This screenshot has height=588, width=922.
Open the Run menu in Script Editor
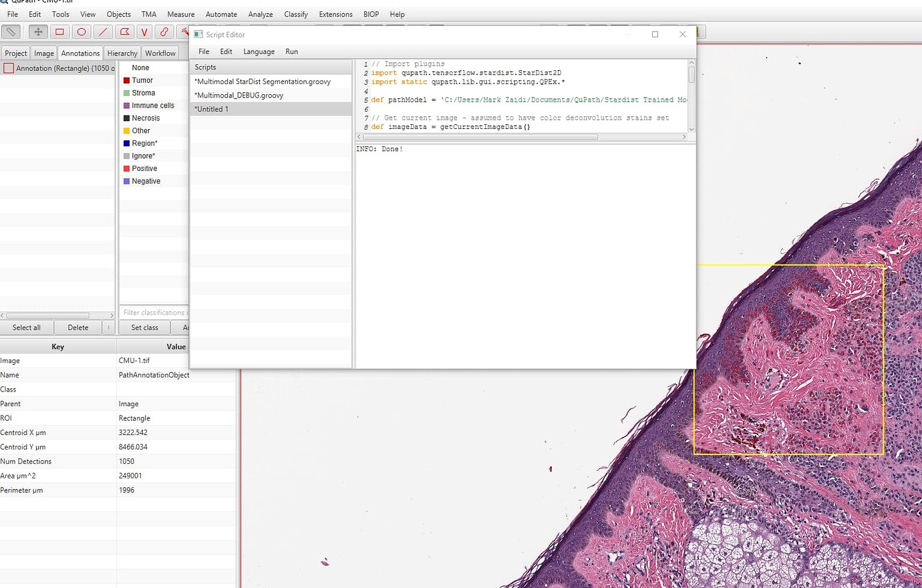[291, 51]
